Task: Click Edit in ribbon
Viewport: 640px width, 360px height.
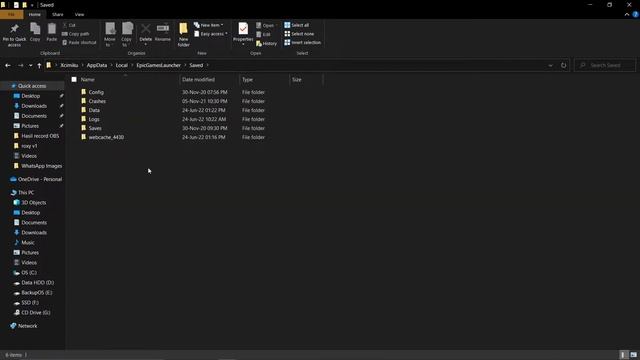Action: click(x=264, y=34)
